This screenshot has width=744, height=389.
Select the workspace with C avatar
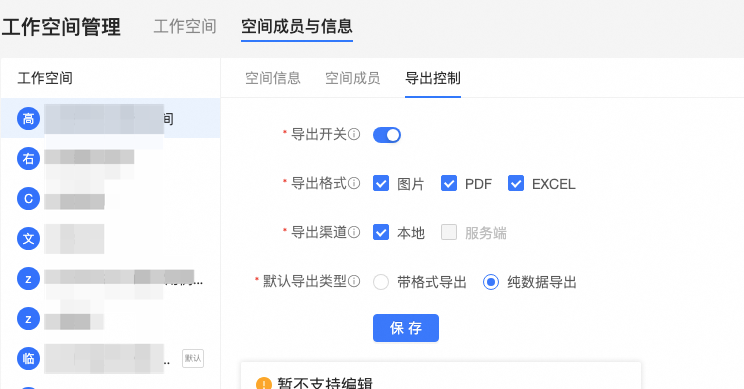(110, 198)
